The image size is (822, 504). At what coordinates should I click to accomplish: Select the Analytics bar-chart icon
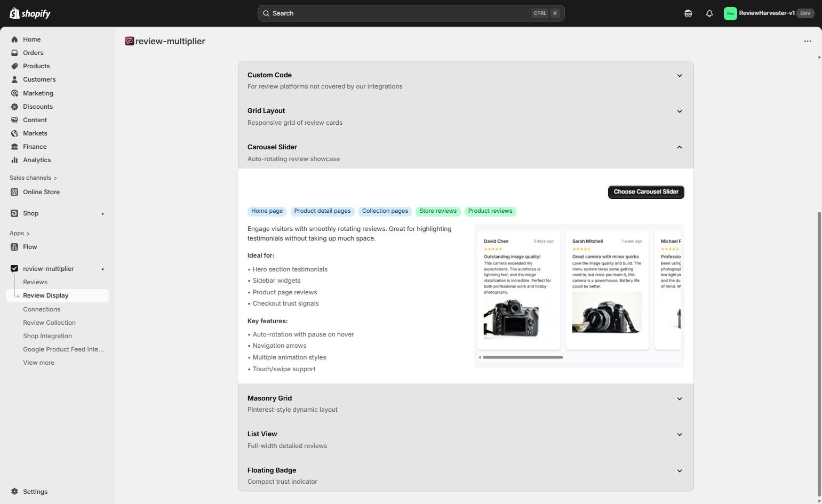pyautogui.click(x=14, y=159)
